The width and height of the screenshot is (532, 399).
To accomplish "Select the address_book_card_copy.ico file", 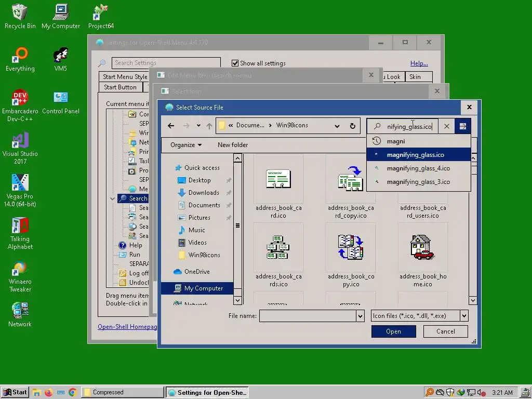I will (x=351, y=187).
